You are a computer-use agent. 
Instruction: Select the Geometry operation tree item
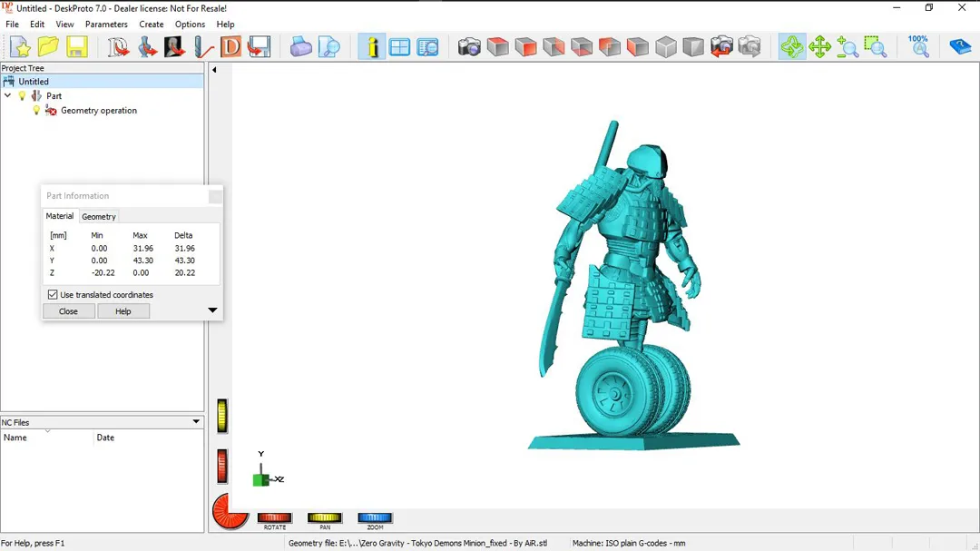point(99,111)
